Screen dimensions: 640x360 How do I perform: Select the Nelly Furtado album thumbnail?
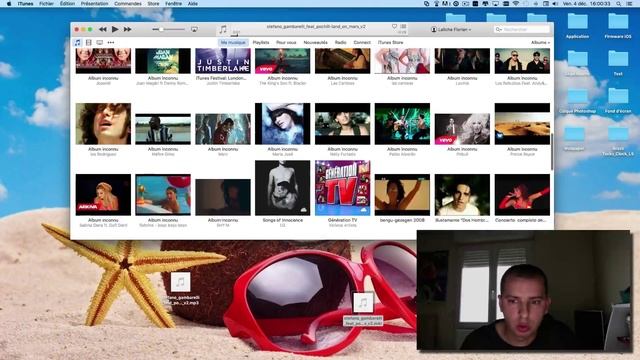[x=342, y=124]
